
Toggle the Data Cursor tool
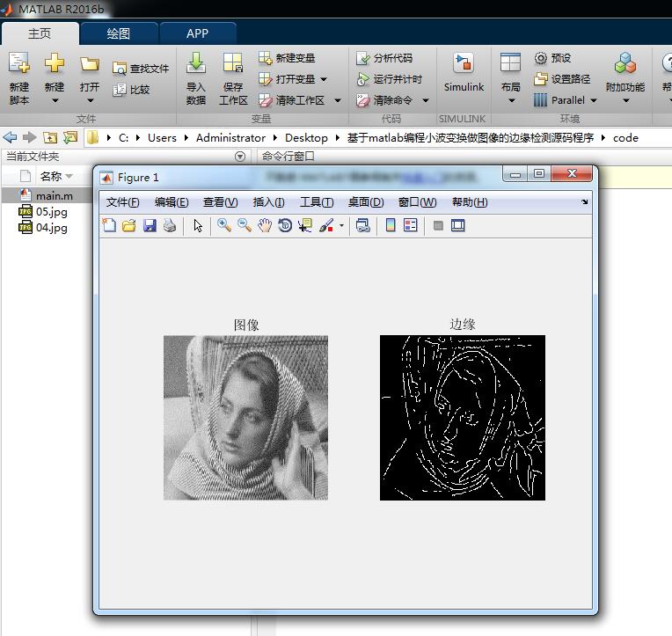[x=305, y=225]
